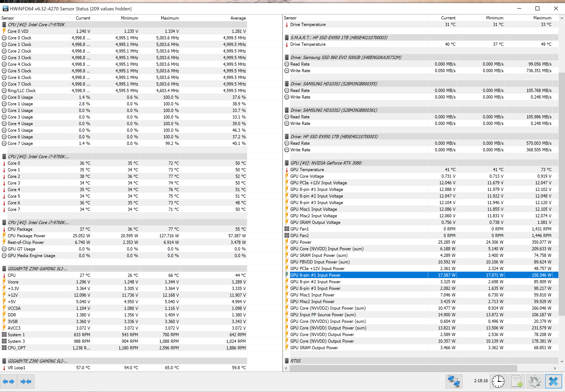Viewport: 565px width, 392px height.
Task: Click the blue X close sensors button
Action: [553, 381]
